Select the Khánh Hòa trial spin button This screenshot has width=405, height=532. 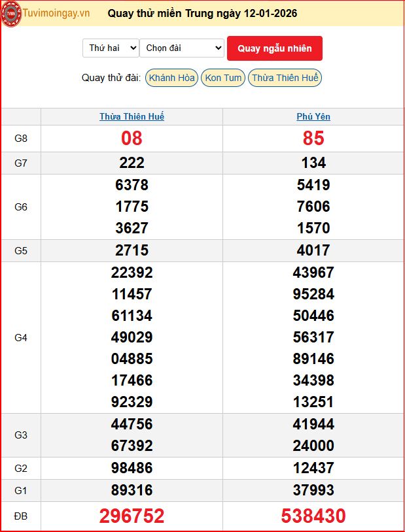tap(171, 78)
